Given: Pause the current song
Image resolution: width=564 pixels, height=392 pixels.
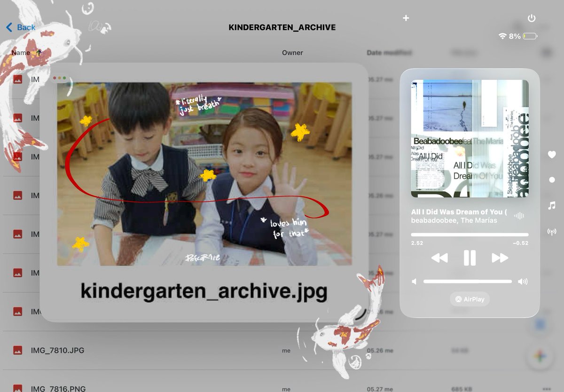Looking at the screenshot, I should 470,258.
